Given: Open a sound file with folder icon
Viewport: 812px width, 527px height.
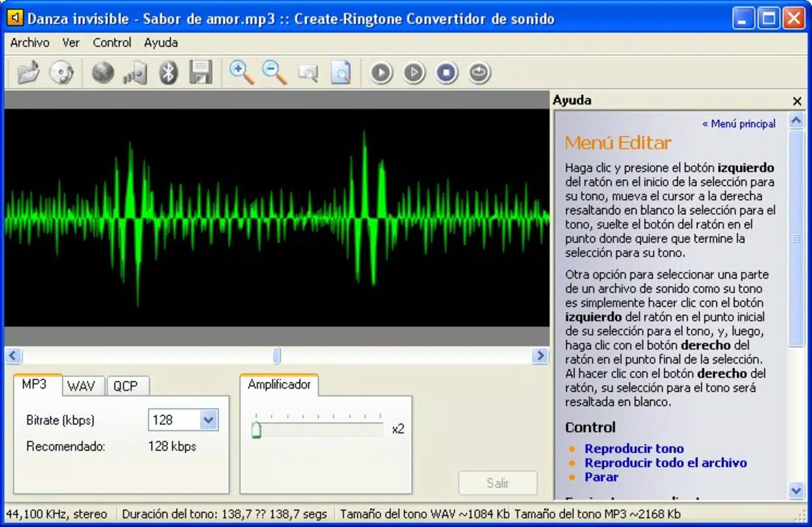Looking at the screenshot, I should click(x=28, y=72).
